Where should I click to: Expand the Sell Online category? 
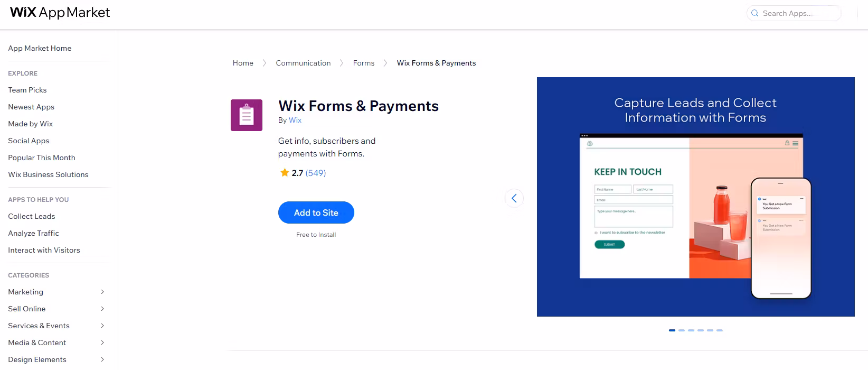[x=102, y=309]
